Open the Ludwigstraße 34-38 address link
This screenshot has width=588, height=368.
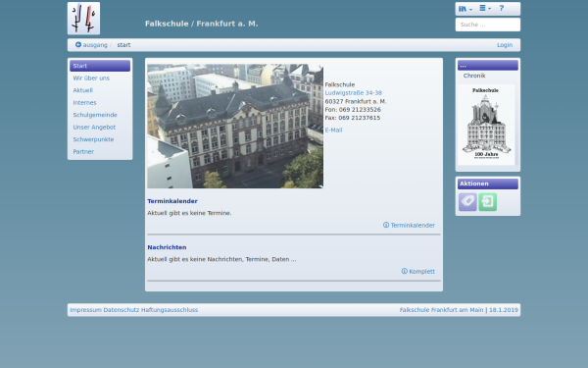353,93
